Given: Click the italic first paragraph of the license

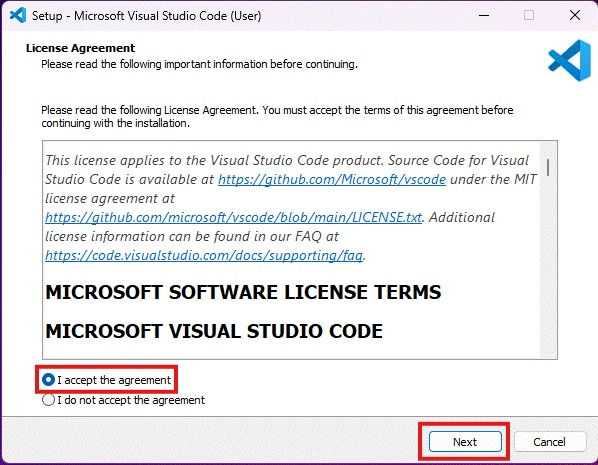Looking at the screenshot, I should click(291, 208).
